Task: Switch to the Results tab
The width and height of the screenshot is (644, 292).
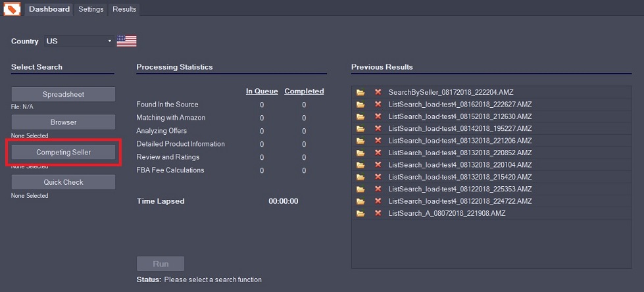Action: pyautogui.click(x=124, y=9)
